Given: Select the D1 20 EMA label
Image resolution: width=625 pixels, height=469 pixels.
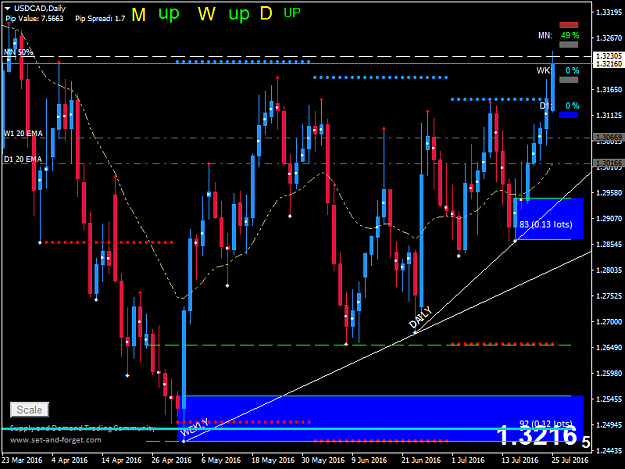Looking at the screenshot, I should pos(23,159).
